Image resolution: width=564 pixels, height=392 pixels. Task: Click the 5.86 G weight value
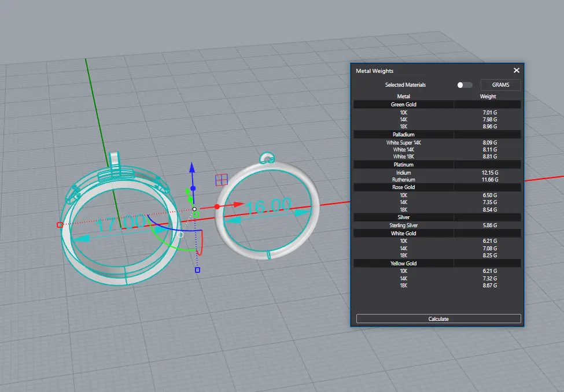490,225
